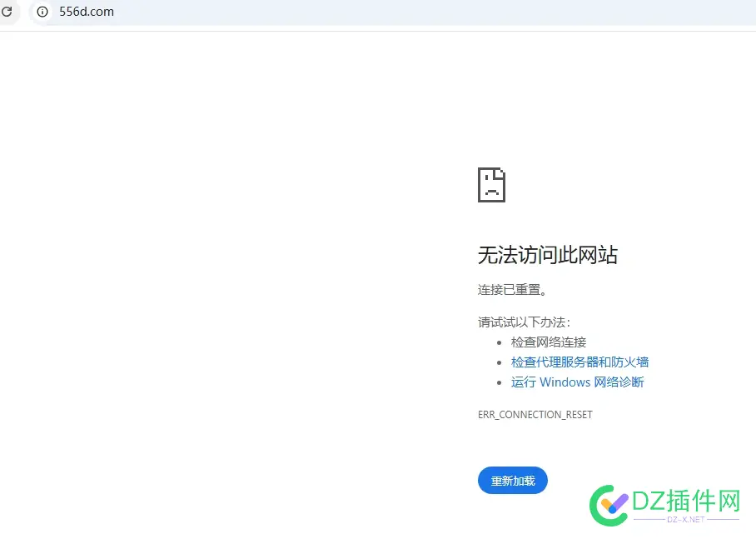
Task: Click the page reload icon in the toolbar
Action: click(8, 12)
